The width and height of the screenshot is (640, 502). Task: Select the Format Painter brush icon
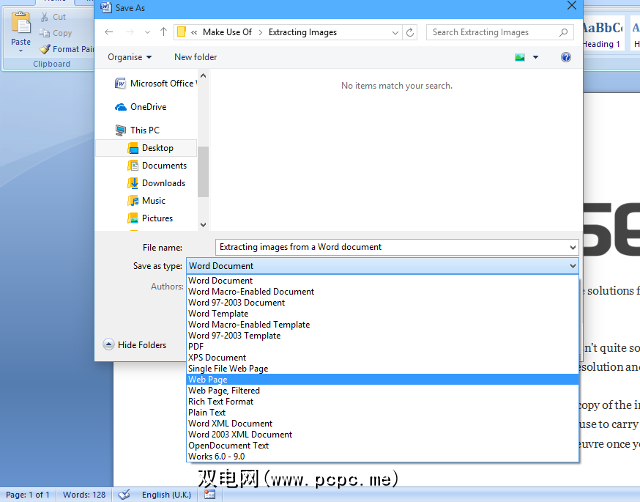coord(45,49)
